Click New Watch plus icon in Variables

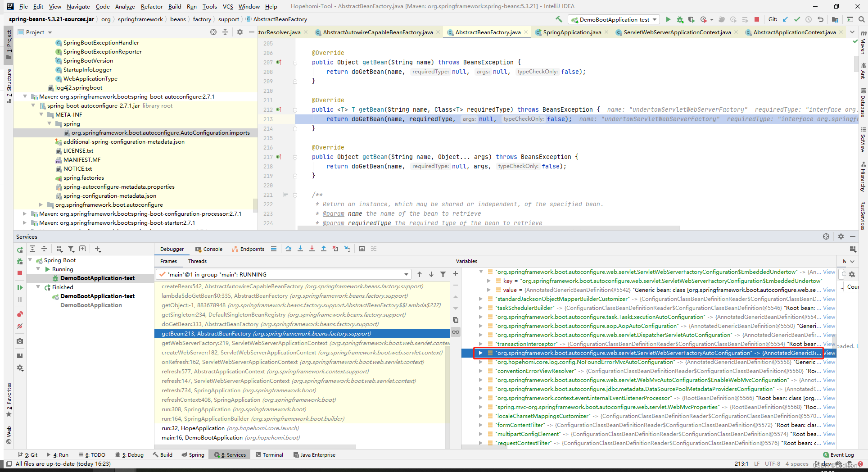click(456, 273)
